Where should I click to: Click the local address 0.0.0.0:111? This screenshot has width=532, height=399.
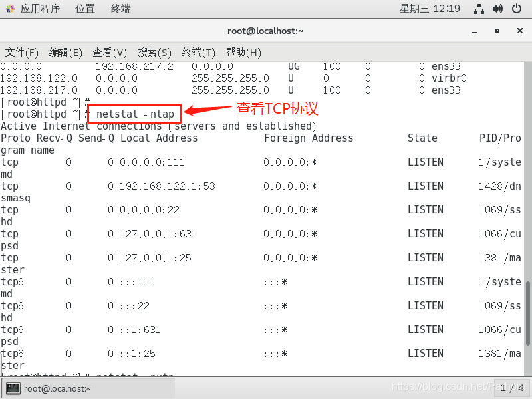pos(152,162)
